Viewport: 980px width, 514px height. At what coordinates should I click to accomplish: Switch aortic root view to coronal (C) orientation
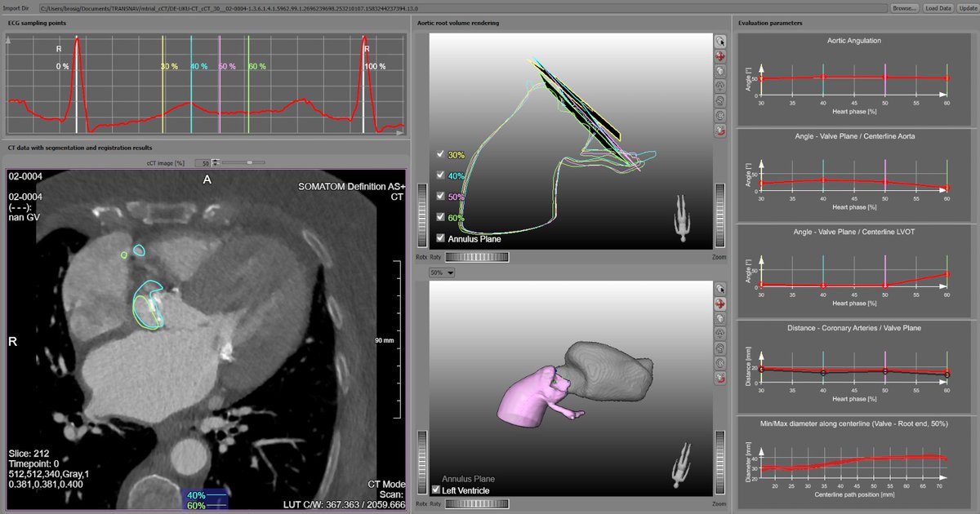click(x=719, y=114)
